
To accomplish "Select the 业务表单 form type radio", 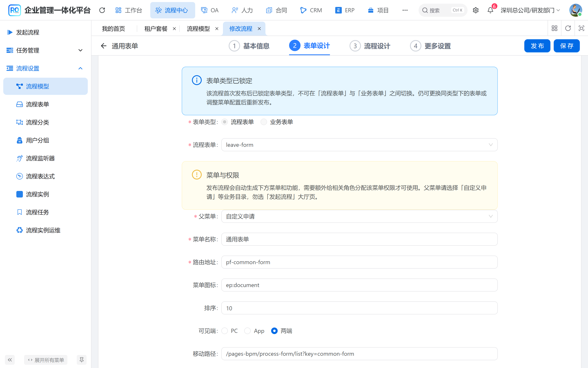I will (264, 122).
